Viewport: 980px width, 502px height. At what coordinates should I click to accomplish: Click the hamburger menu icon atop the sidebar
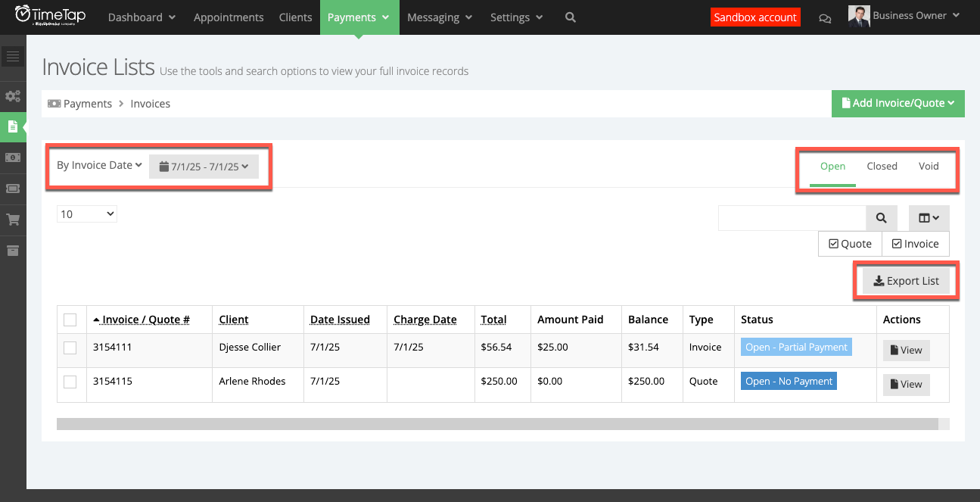click(x=12, y=56)
